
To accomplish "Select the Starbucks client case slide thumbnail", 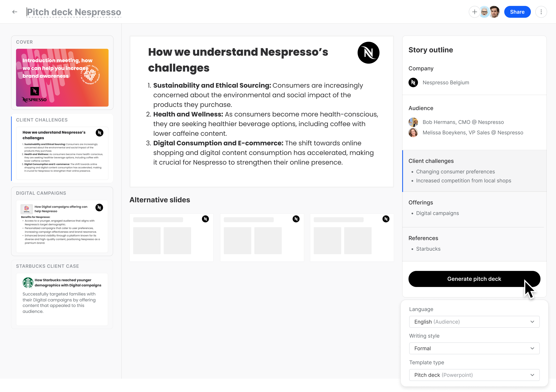I will (62, 299).
